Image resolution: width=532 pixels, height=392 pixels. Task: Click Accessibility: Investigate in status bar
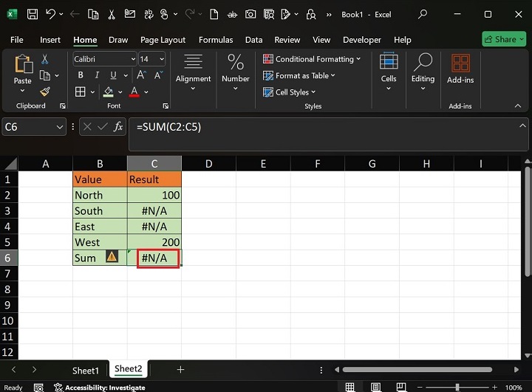[104, 388]
